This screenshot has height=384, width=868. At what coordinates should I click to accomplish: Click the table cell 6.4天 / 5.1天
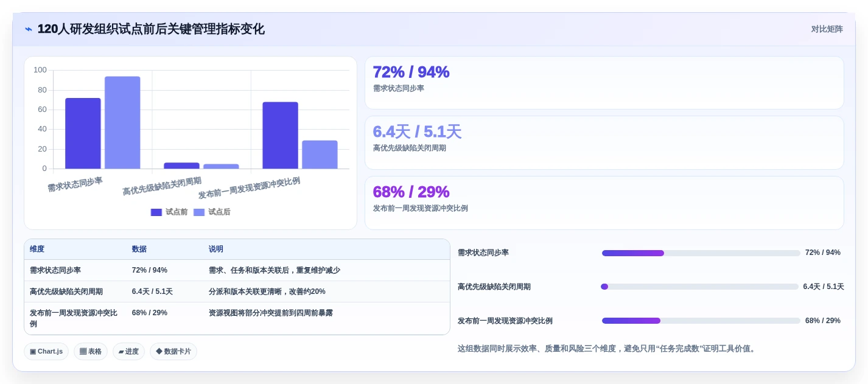(x=152, y=291)
